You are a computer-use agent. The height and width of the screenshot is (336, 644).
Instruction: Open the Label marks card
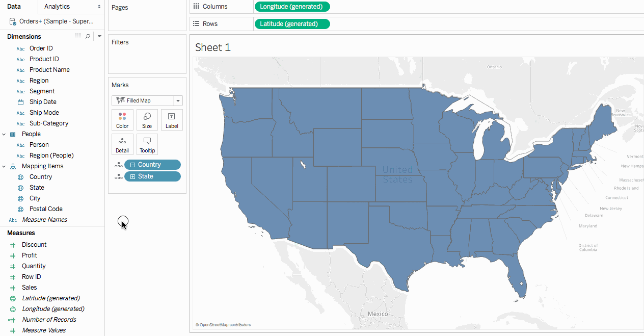coord(172,120)
